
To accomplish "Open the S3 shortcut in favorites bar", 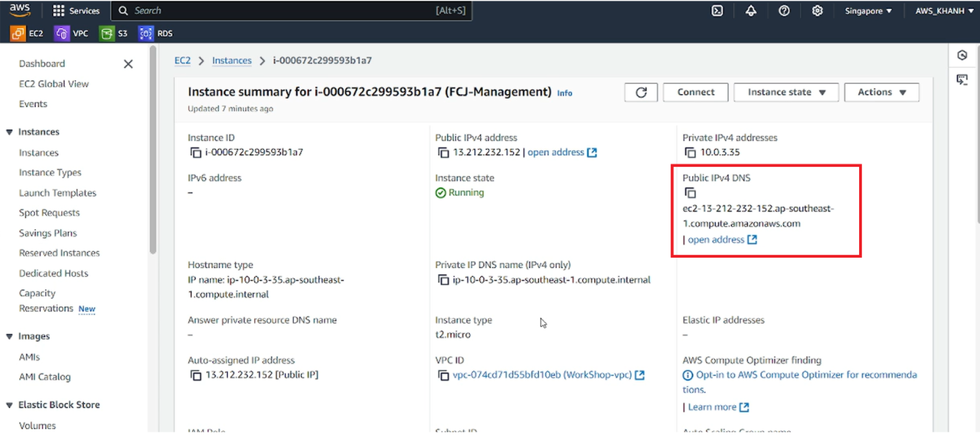I will 113,33.
